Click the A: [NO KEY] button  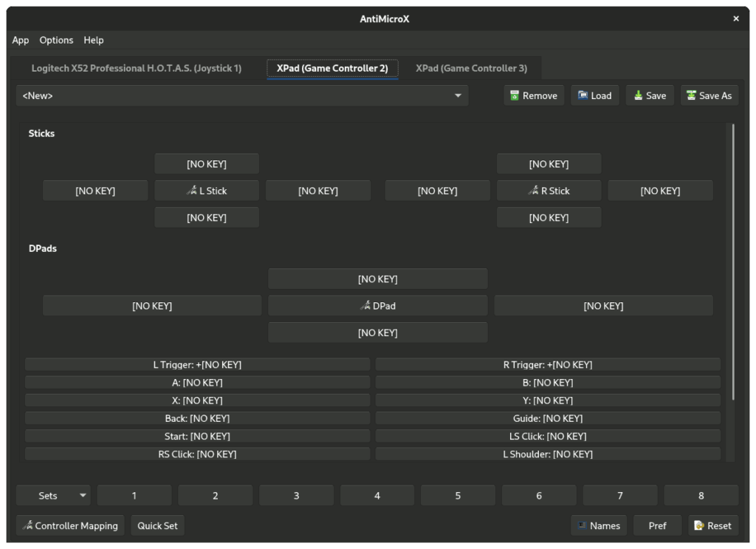(x=197, y=383)
